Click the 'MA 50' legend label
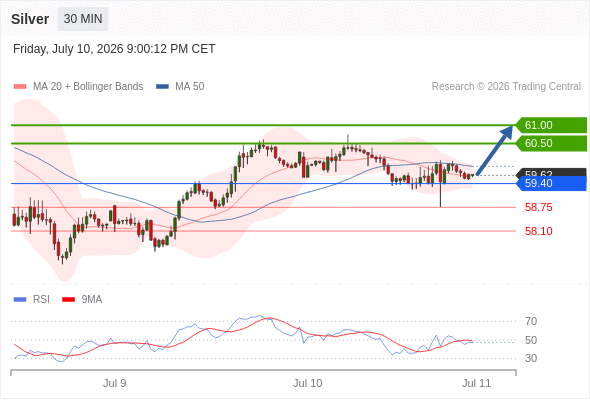This screenshot has width=590, height=400. (x=190, y=87)
